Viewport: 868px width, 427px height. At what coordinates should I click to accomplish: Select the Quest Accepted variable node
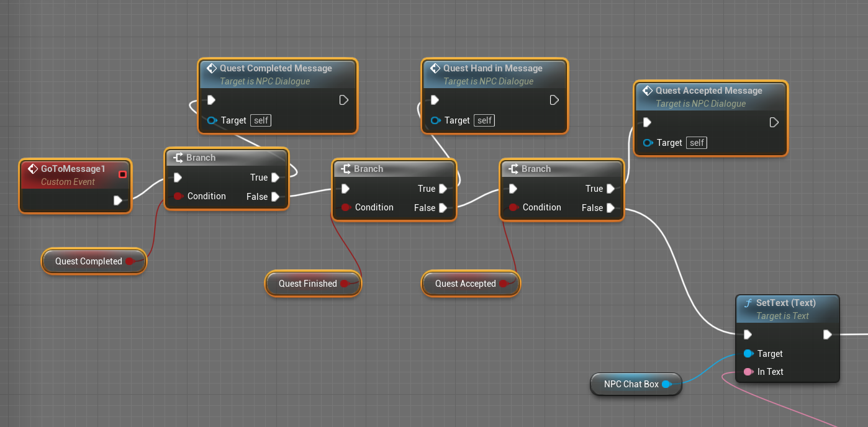[471, 284]
